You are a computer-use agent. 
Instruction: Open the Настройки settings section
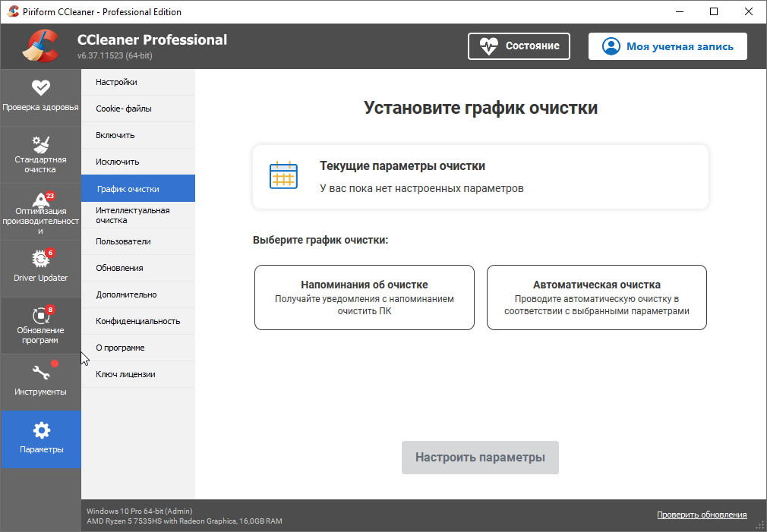[138, 82]
